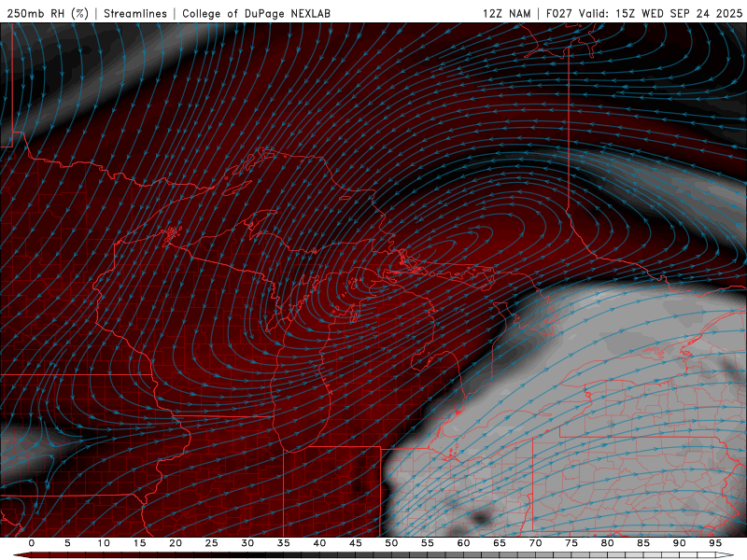This screenshot has height=560, width=747.
Task: Click the colorbar label "65"
Action: tap(500, 543)
